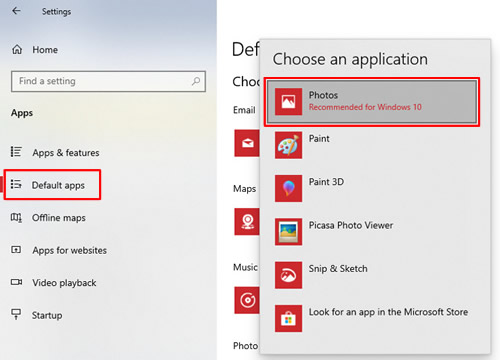
Task: Click the Email default app icon
Action: tap(247, 143)
